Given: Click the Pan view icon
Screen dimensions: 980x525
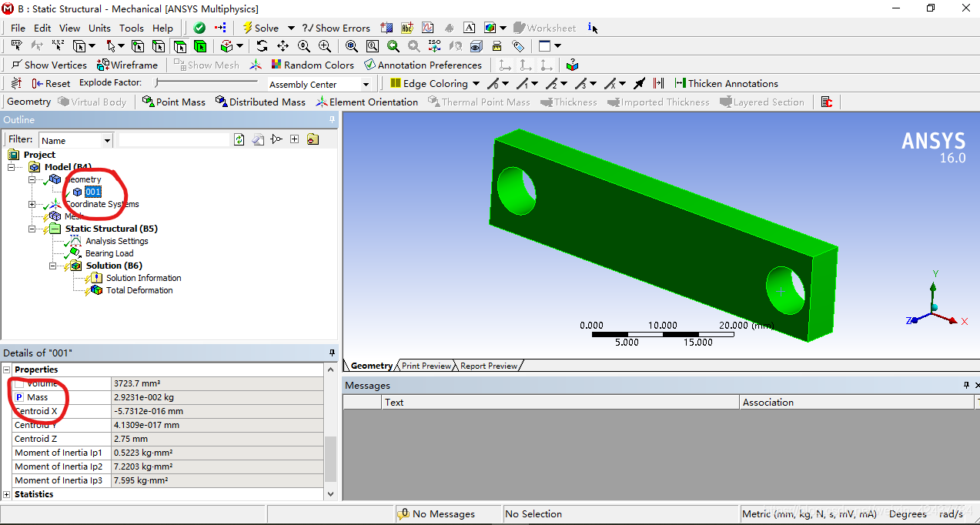Looking at the screenshot, I should pyautogui.click(x=283, y=45).
